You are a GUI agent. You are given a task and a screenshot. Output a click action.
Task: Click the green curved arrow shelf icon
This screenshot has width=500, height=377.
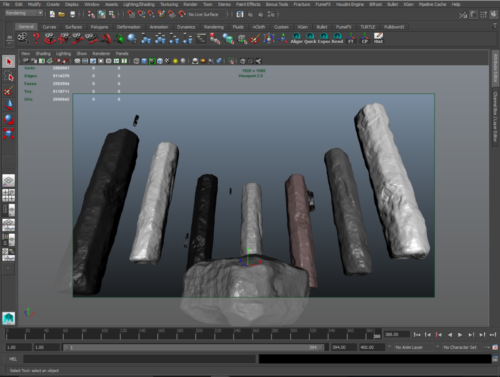118,39
